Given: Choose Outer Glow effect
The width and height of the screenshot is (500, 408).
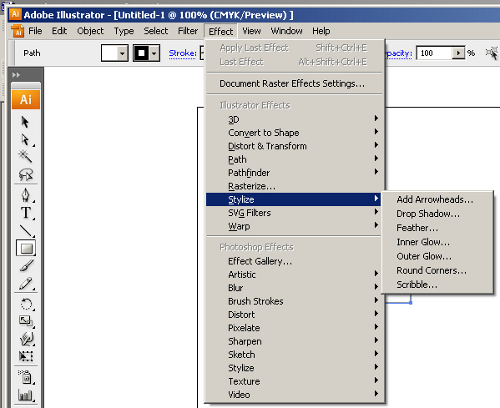Looking at the screenshot, I should pyautogui.click(x=437, y=256).
